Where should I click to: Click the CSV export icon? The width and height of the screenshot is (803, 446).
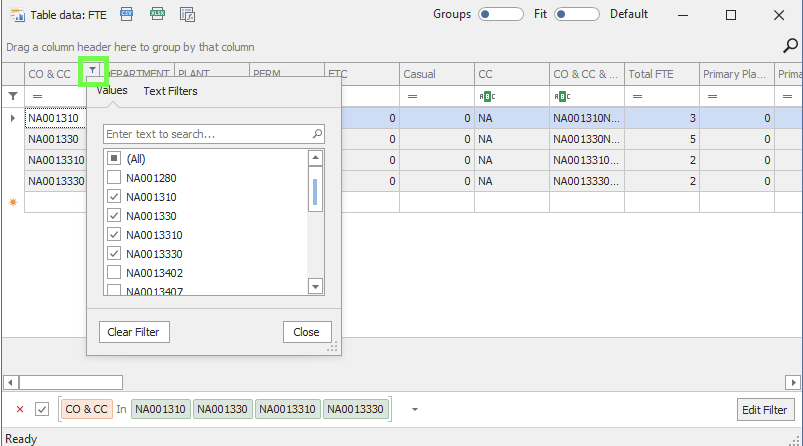coord(127,14)
